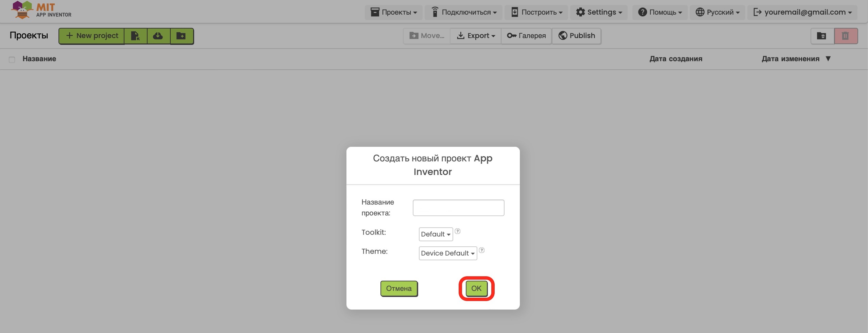
Task: Expand the Export dropdown
Action: point(475,36)
